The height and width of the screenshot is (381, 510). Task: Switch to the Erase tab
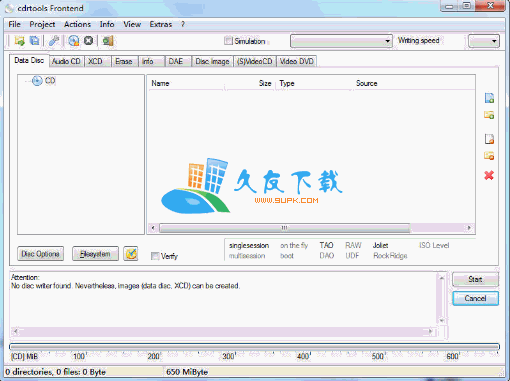pyautogui.click(x=124, y=61)
